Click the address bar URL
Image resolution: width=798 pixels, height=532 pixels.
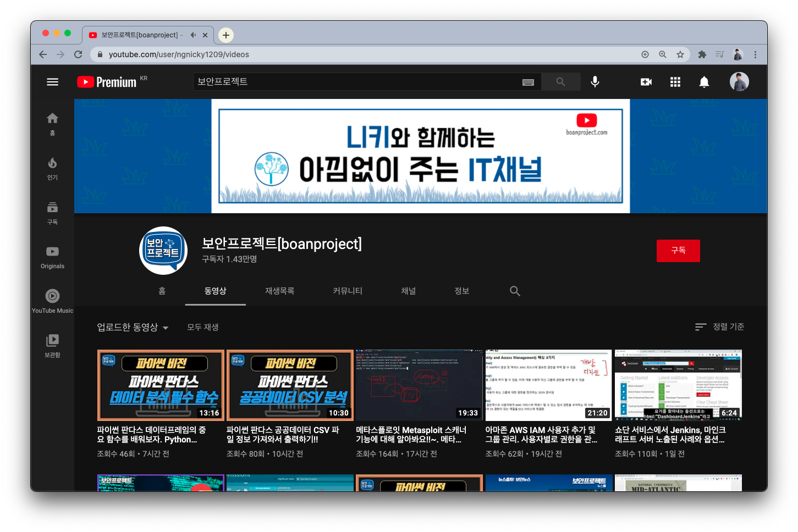(179, 54)
